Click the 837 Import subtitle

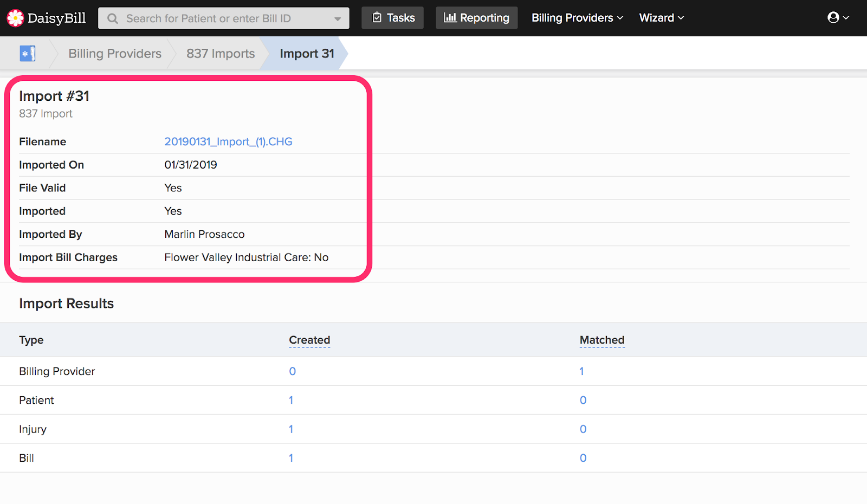(x=46, y=114)
